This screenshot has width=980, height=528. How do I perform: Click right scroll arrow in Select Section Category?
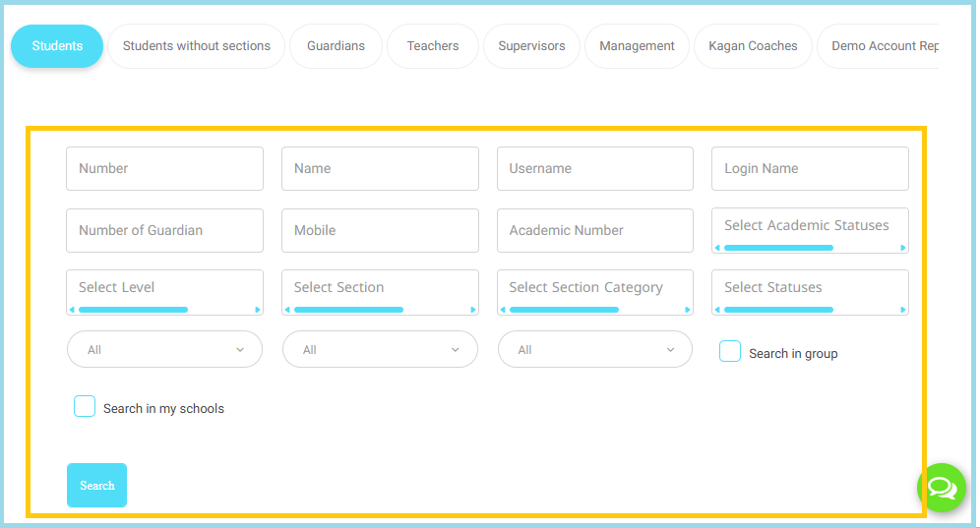tap(688, 310)
